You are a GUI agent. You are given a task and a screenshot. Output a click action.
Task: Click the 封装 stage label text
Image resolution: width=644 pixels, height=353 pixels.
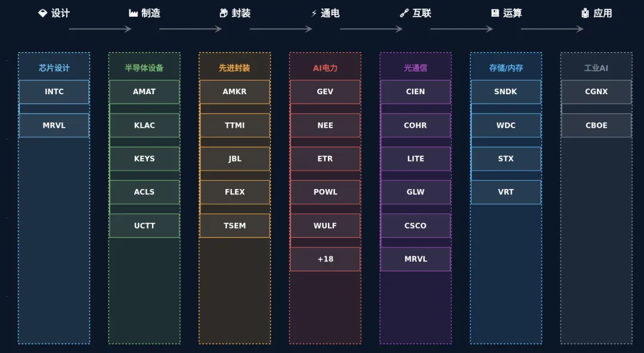click(241, 13)
